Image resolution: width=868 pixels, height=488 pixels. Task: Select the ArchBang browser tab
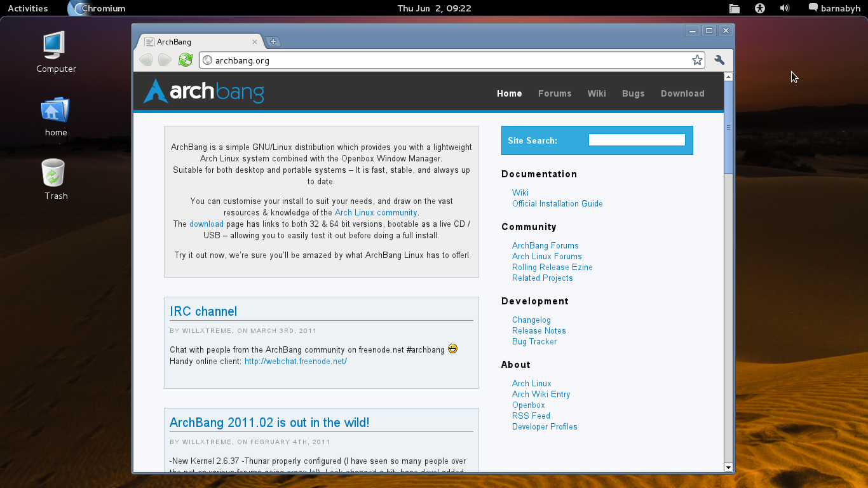pyautogui.click(x=199, y=42)
